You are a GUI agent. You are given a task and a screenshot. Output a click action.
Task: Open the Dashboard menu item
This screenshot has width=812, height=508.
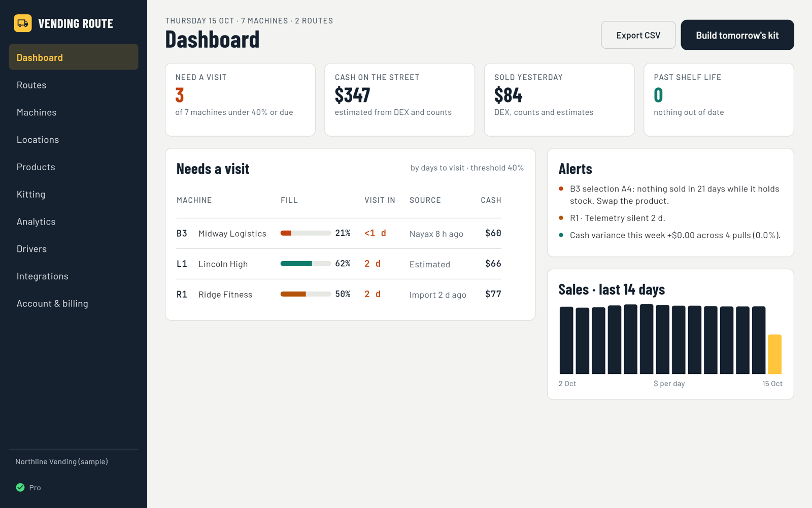[74, 57]
